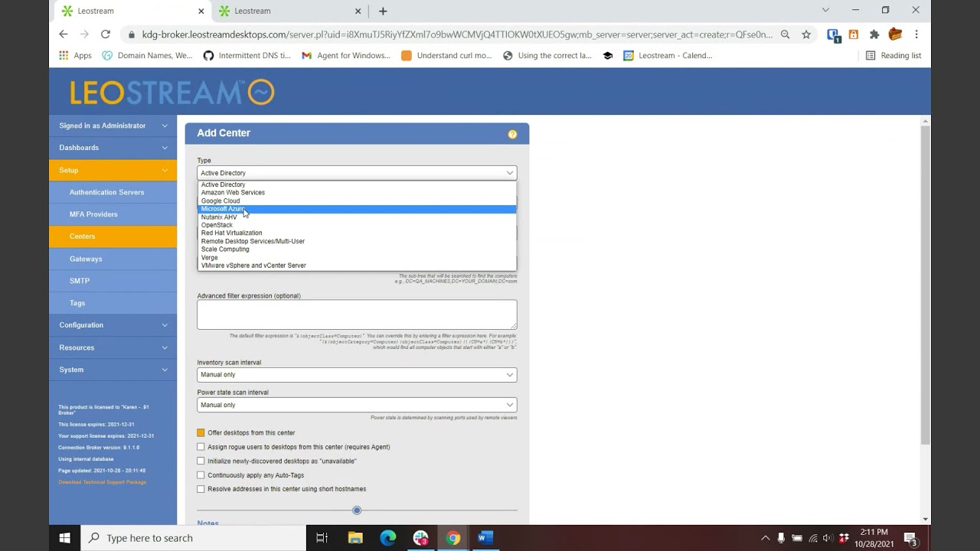Go to Gateways page
980x551 pixels.
click(x=113, y=259)
